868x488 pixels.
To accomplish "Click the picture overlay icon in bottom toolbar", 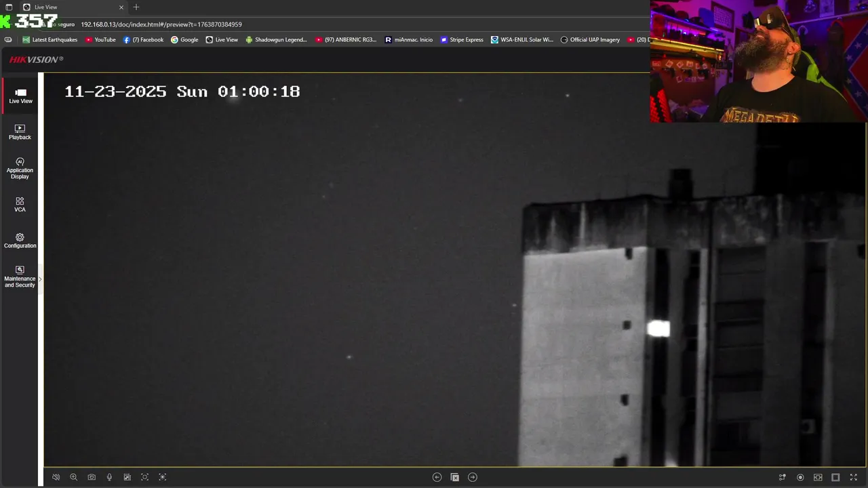I will pos(127,477).
